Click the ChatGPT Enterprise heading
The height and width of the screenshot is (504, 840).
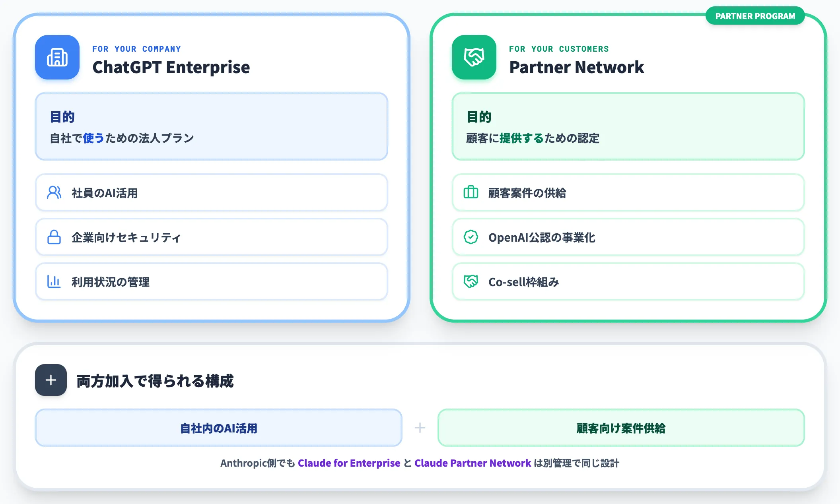[x=171, y=67]
